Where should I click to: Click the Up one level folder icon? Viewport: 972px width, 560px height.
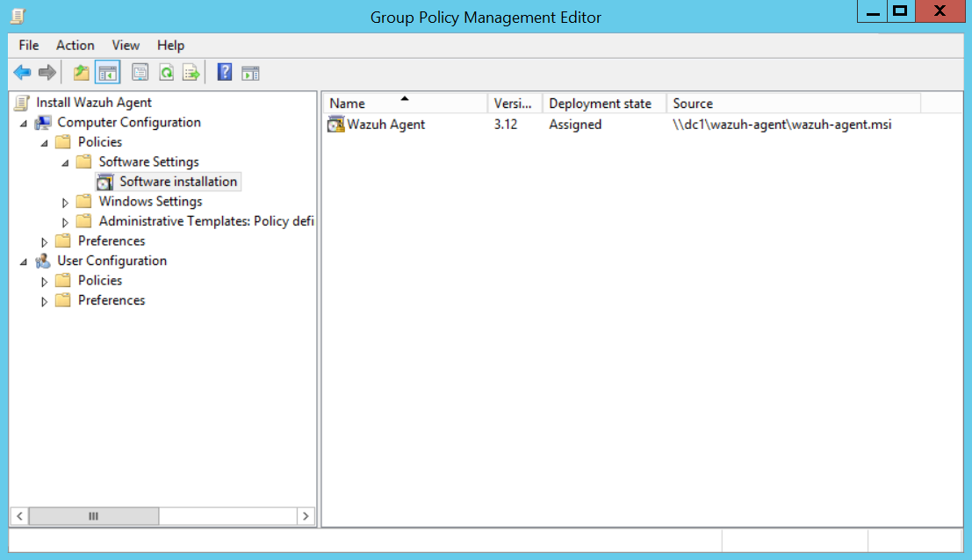pos(81,73)
